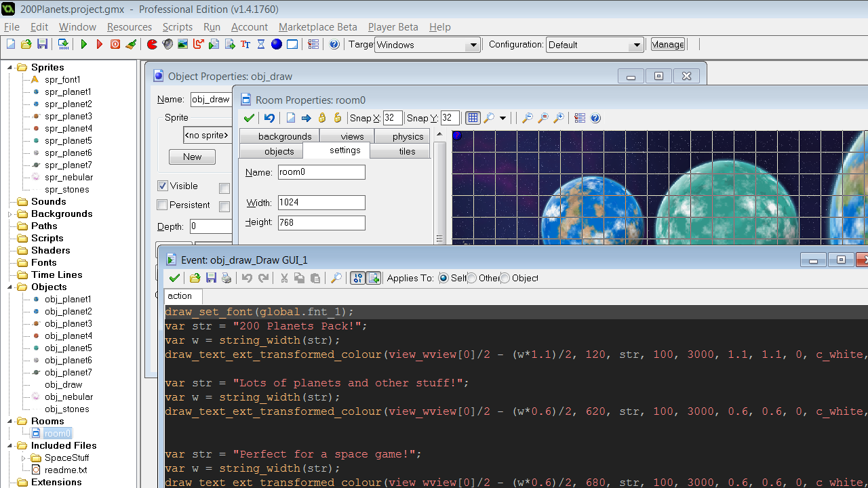868x488 pixels.
Task: Click the New sprite button in Object Properties
Action: point(192,157)
